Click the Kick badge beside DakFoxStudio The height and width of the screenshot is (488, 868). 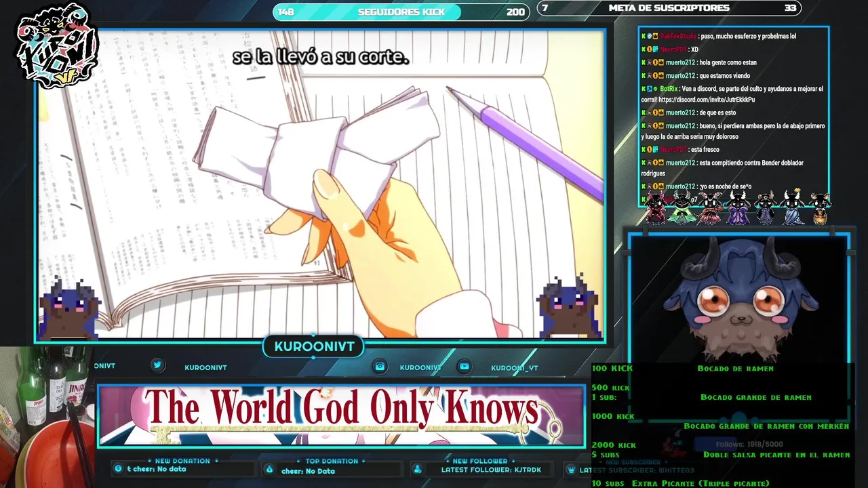pos(644,36)
